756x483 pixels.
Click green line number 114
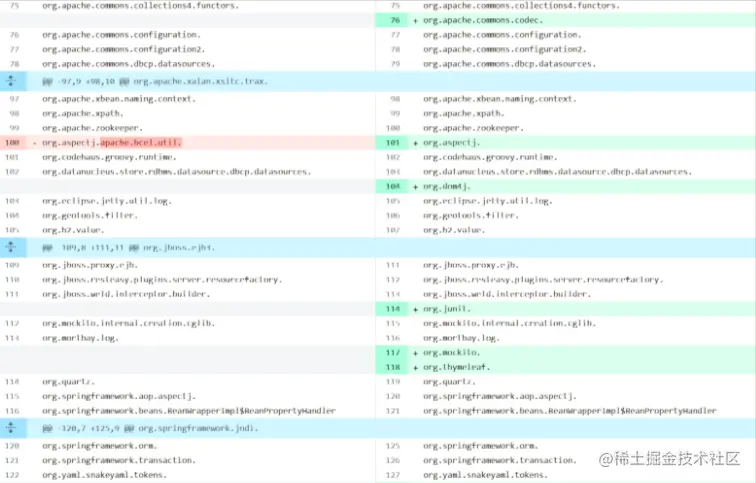point(392,309)
